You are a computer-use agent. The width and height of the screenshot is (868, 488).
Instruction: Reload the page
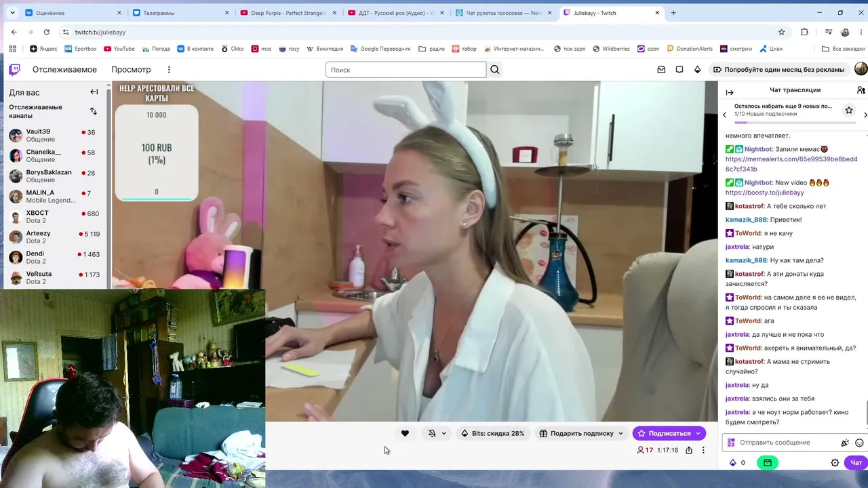pos(46,32)
